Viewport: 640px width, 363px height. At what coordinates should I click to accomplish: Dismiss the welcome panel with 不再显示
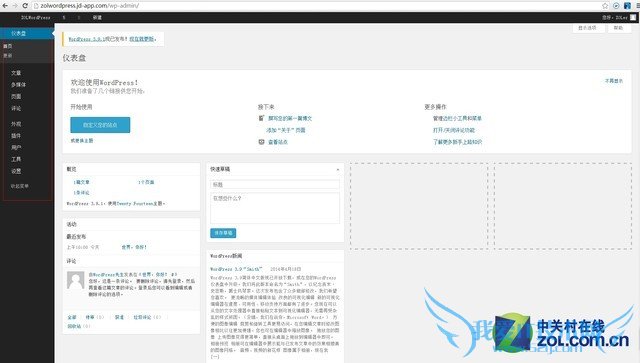pos(614,81)
